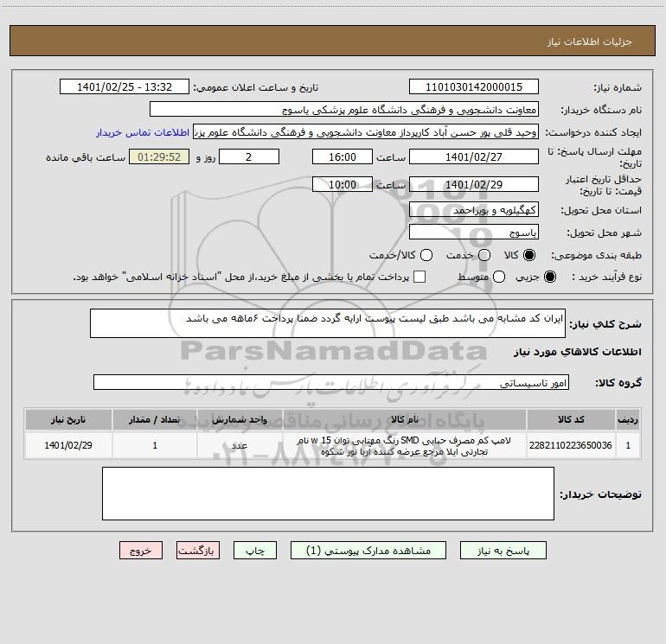Click the چاپ print button

[x=255, y=550]
